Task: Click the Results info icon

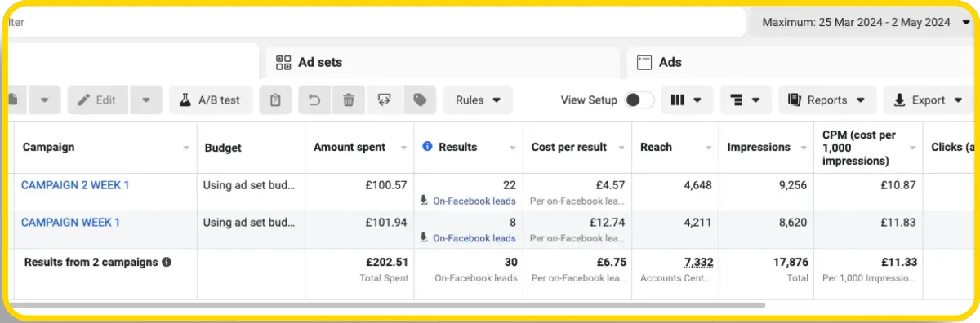Action: coord(427,147)
